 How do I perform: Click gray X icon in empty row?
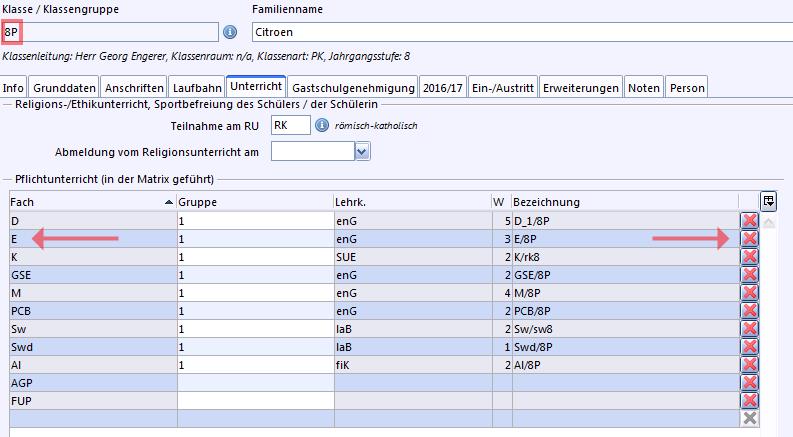(x=750, y=418)
